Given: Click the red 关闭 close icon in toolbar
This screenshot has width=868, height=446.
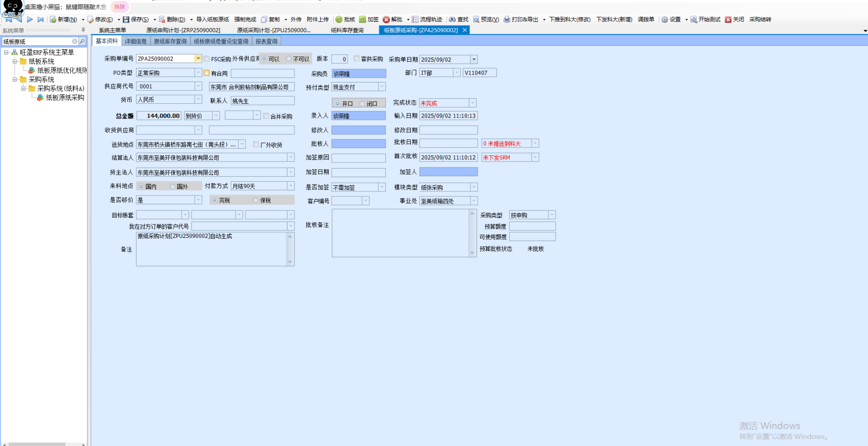Looking at the screenshot, I should point(728,19).
